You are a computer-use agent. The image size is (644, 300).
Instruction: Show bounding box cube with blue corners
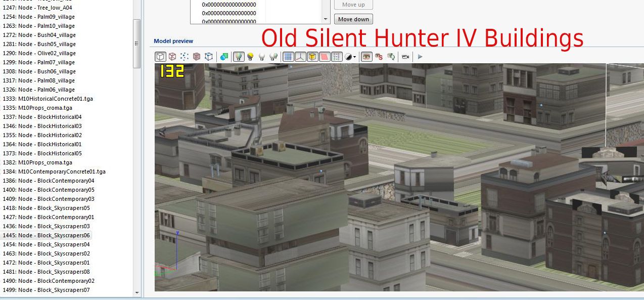(209, 57)
